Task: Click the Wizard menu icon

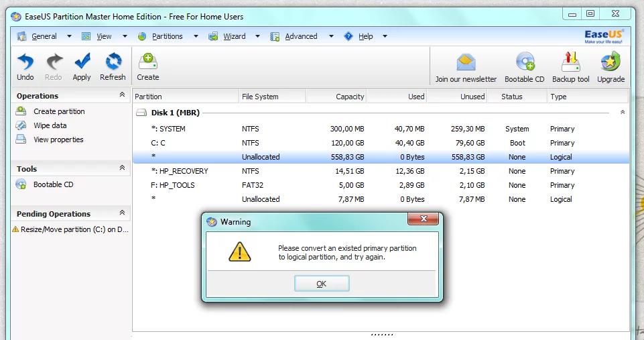Action: (x=213, y=36)
